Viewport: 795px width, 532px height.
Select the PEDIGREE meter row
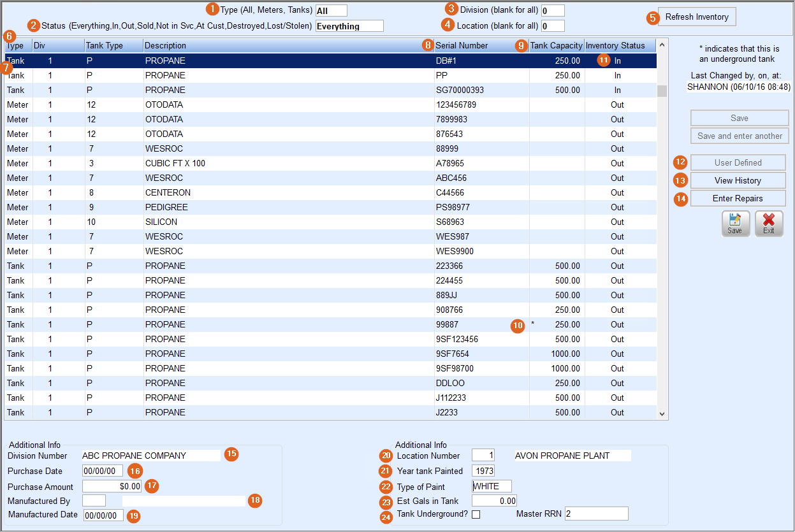click(x=331, y=207)
